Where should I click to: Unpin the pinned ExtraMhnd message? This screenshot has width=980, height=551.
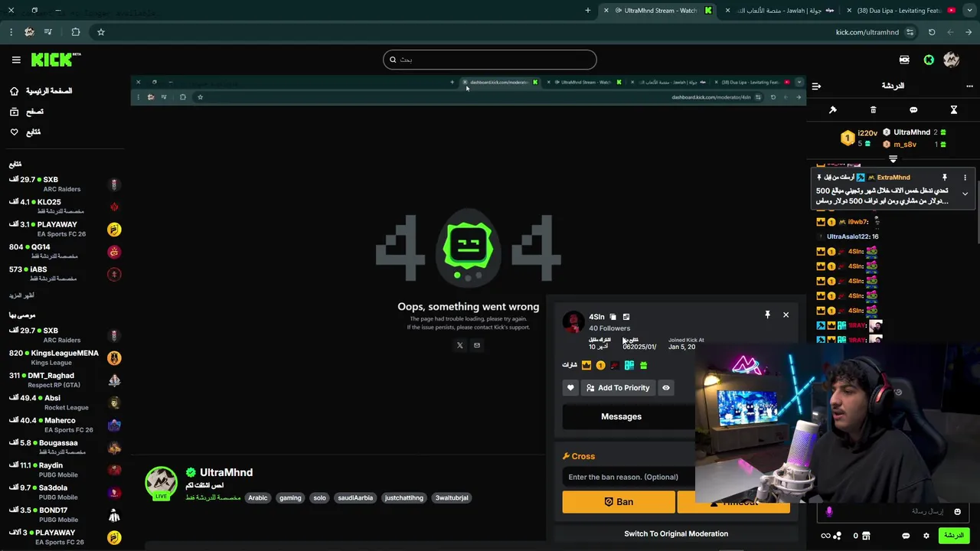[x=945, y=177]
